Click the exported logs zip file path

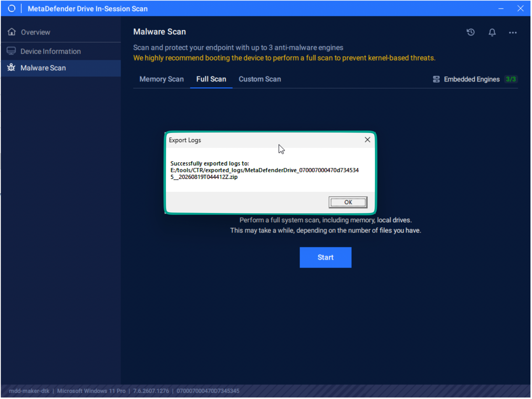click(265, 174)
